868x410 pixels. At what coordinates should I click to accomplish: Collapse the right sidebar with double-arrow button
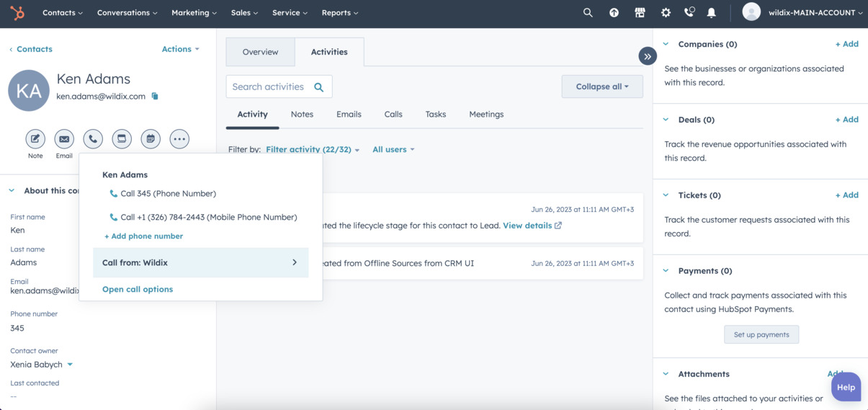coord(647,56)
